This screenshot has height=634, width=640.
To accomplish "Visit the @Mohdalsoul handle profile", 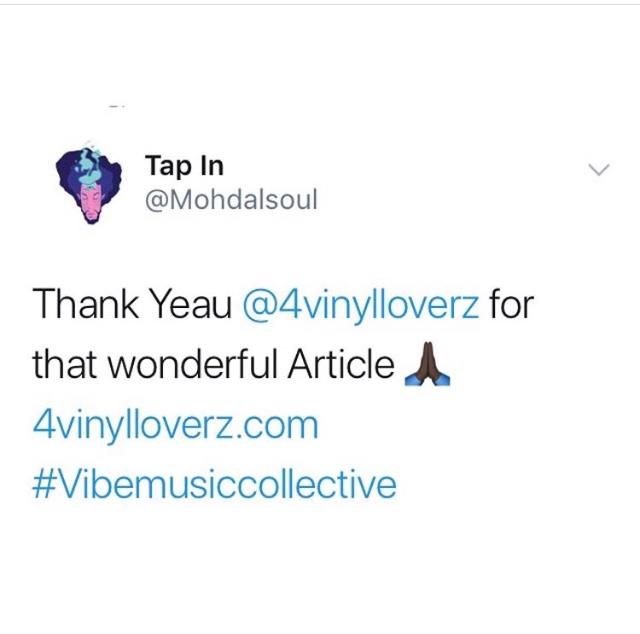I will click(x=231, y=200).
